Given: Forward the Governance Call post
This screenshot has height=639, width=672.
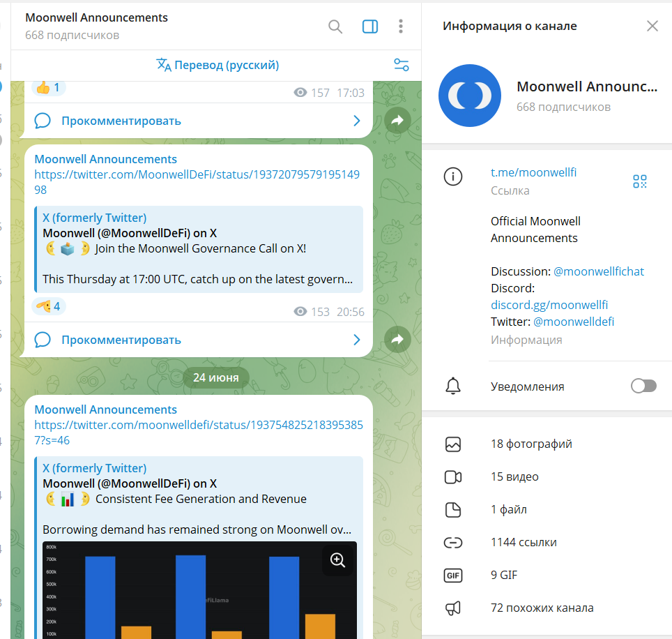Looking at the screenshot, I should 397,340.
